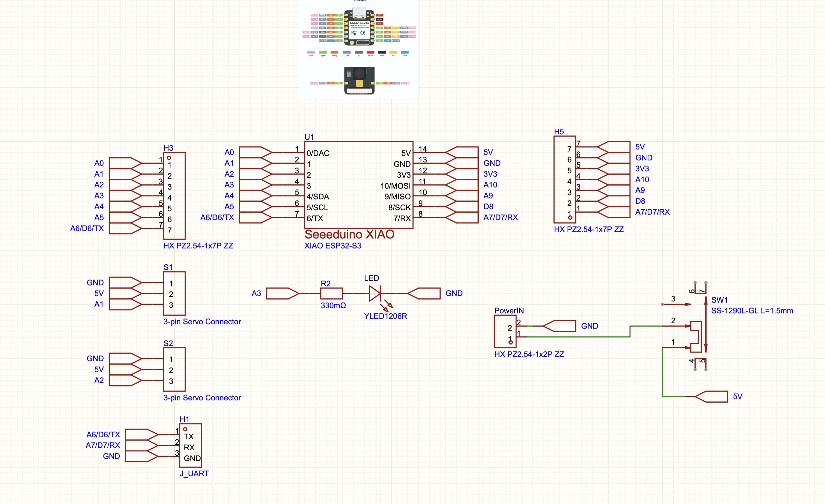
Task: Select resistor R2 symbol
Action: (x=331, y=294)
